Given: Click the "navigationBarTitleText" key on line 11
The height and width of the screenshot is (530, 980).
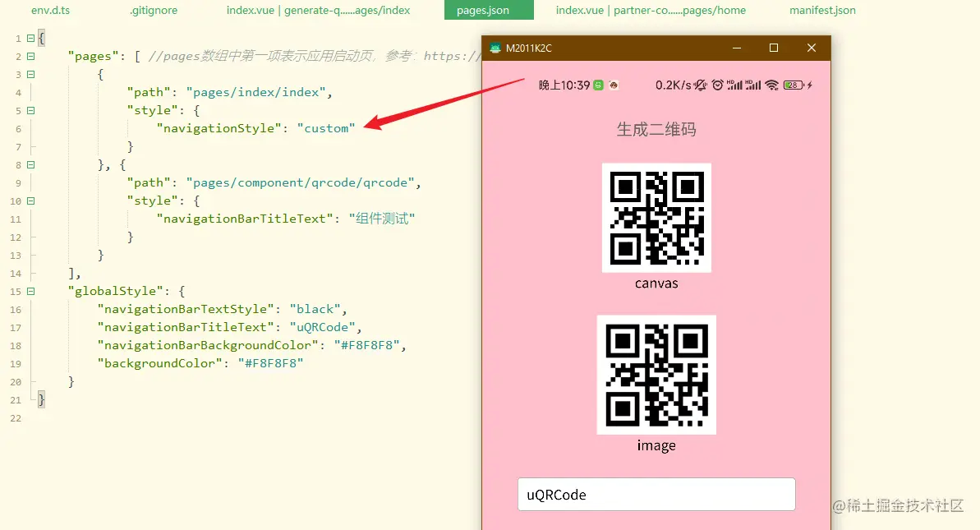Looking at the screenshot, I should click(244, 219).
